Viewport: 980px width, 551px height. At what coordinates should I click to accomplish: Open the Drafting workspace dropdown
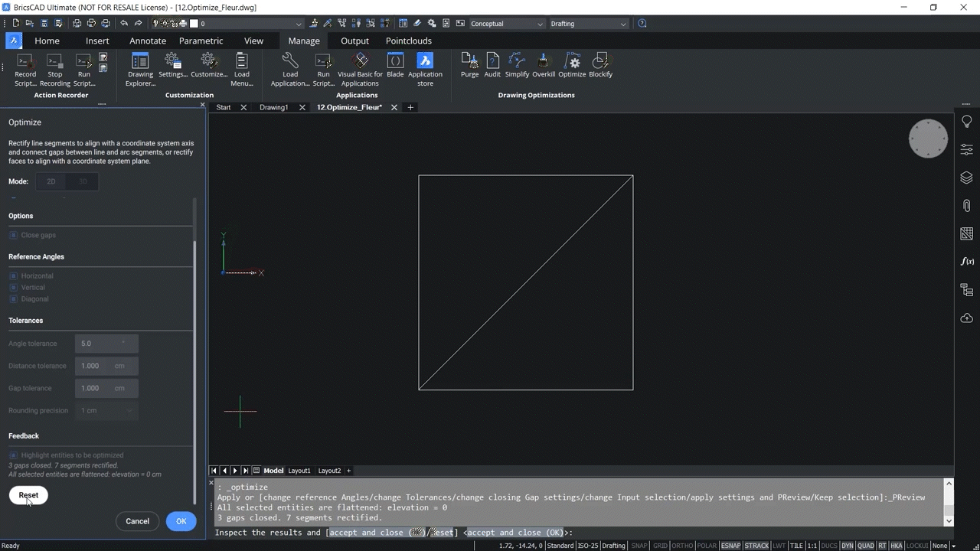(x=588, y=24)
